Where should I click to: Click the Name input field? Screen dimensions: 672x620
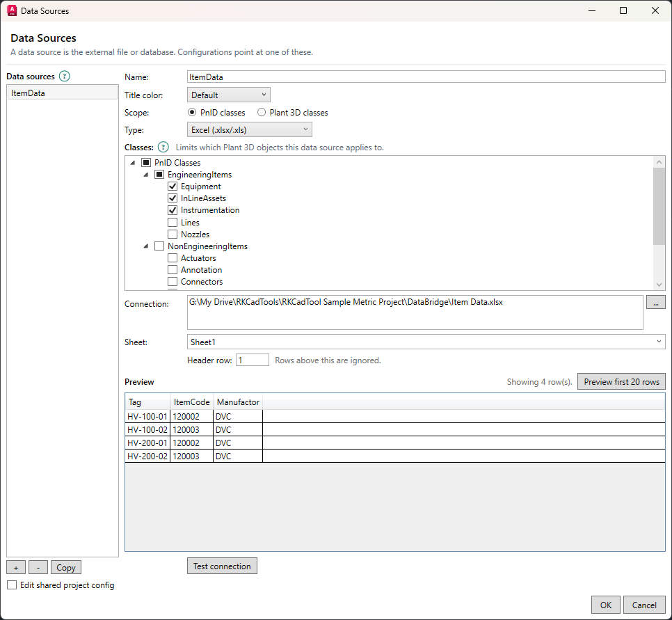426,77
